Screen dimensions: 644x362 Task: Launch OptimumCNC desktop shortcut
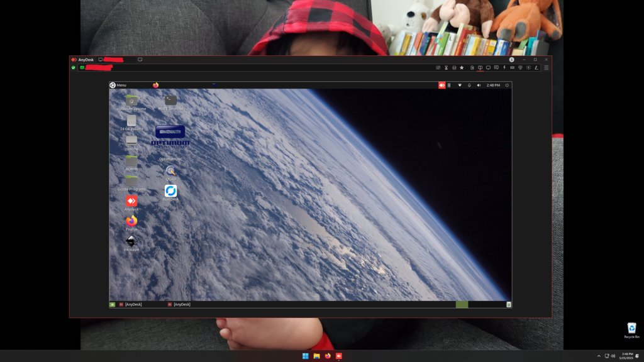tap(170, 143)
